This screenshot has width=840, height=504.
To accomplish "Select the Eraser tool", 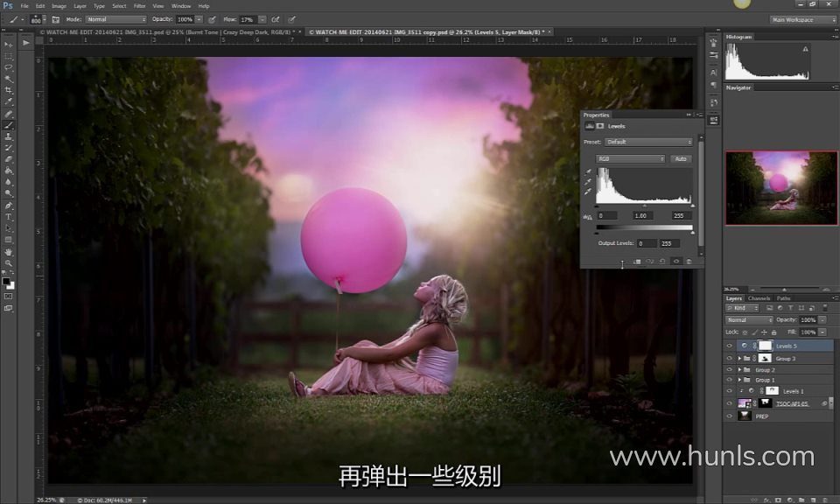I will pyautogui.click(x=8, y=159).
